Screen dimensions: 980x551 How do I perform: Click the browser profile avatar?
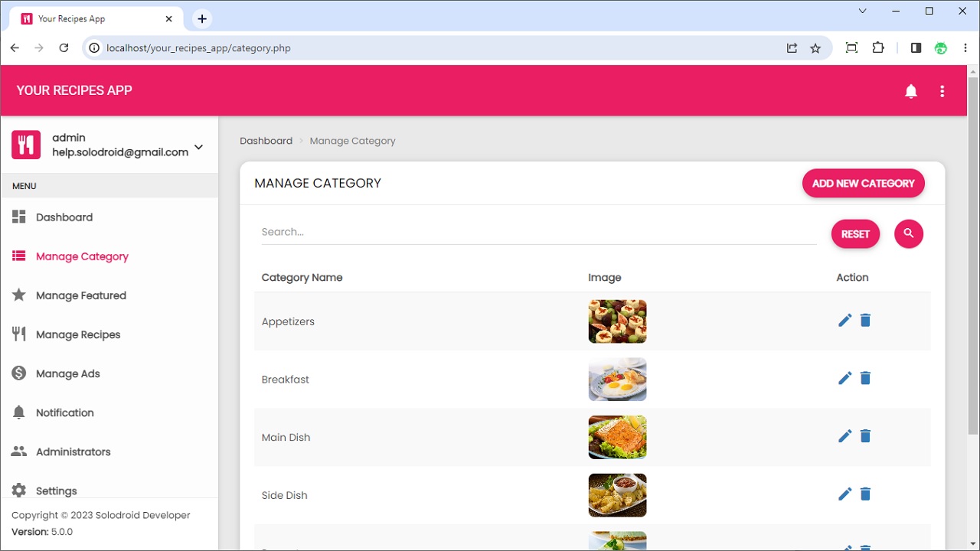pos(941,48)
